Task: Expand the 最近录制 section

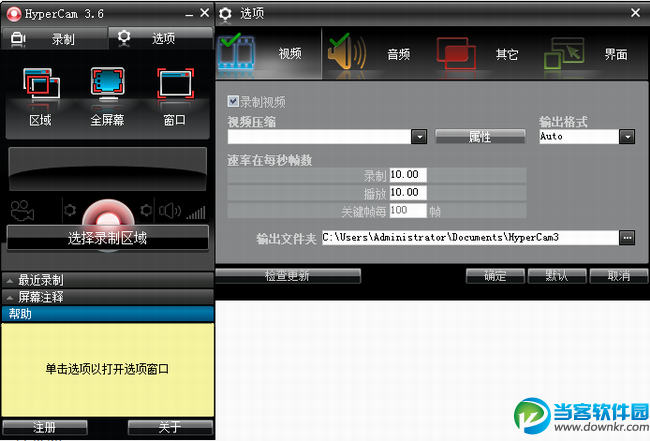Action: (x=107, y=281)
